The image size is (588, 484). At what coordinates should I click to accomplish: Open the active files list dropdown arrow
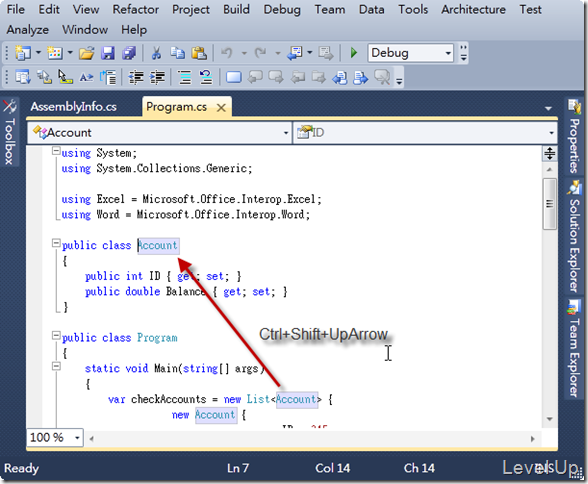point(548,109)
